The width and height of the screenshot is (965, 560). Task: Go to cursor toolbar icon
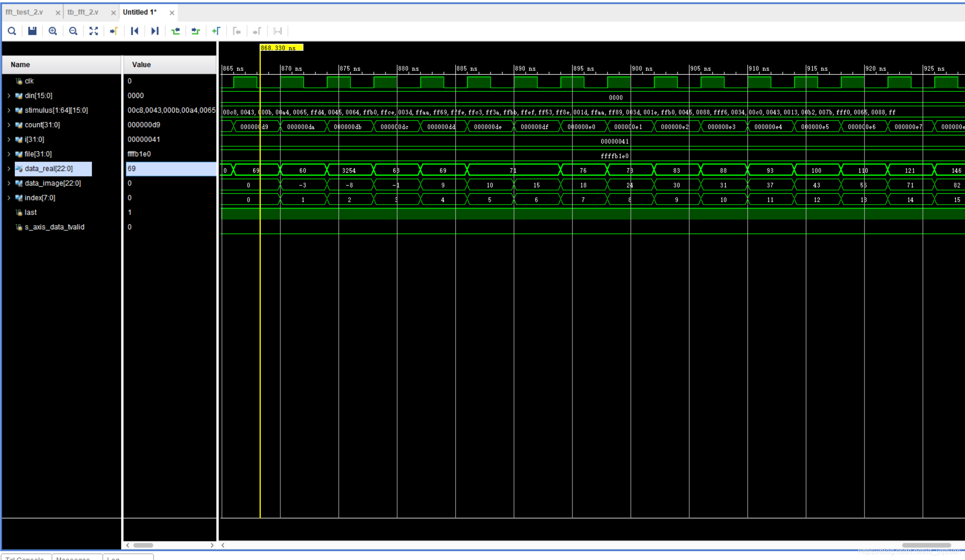[114, 31]
